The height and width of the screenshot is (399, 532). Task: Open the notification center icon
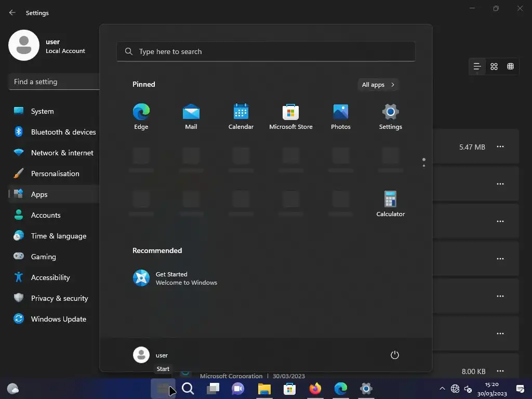pos(520,389)
